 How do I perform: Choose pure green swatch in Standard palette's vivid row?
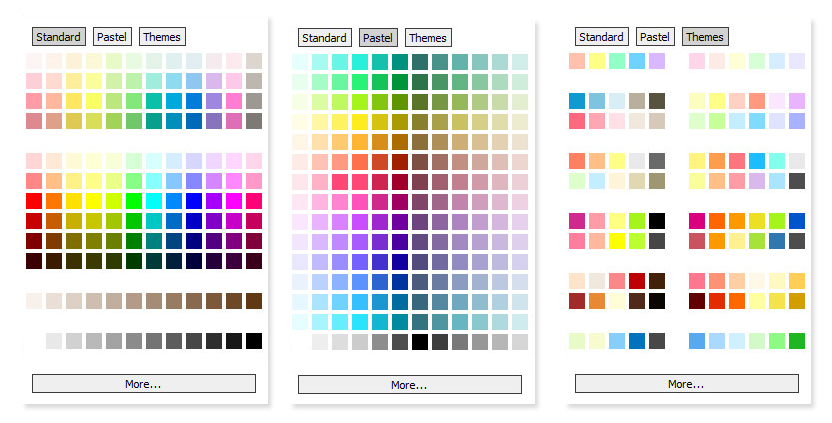point(134,201)
